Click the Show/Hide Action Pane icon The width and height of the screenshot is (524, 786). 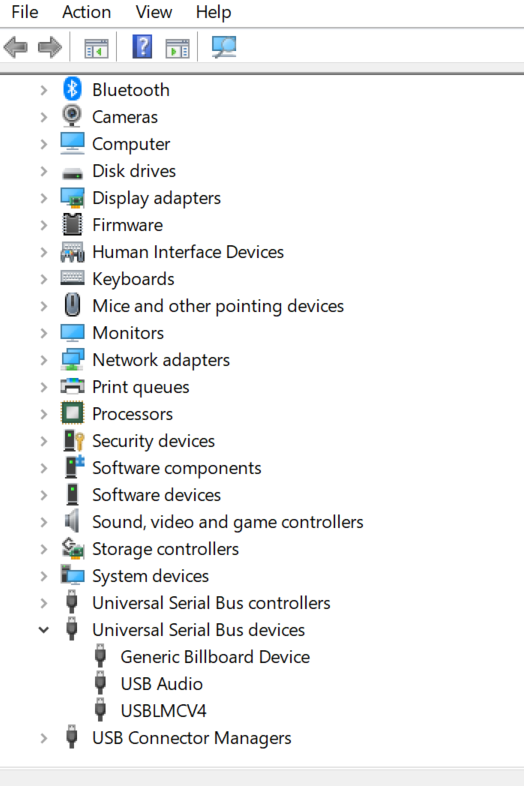178,48
